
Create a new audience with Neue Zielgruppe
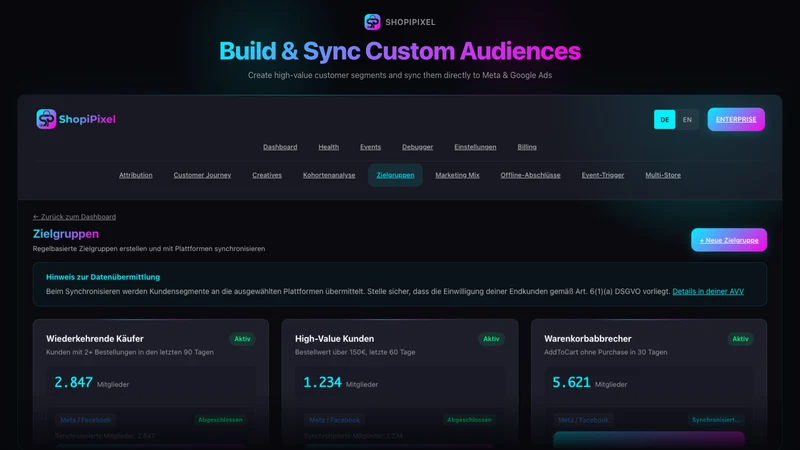click(729, 240)
